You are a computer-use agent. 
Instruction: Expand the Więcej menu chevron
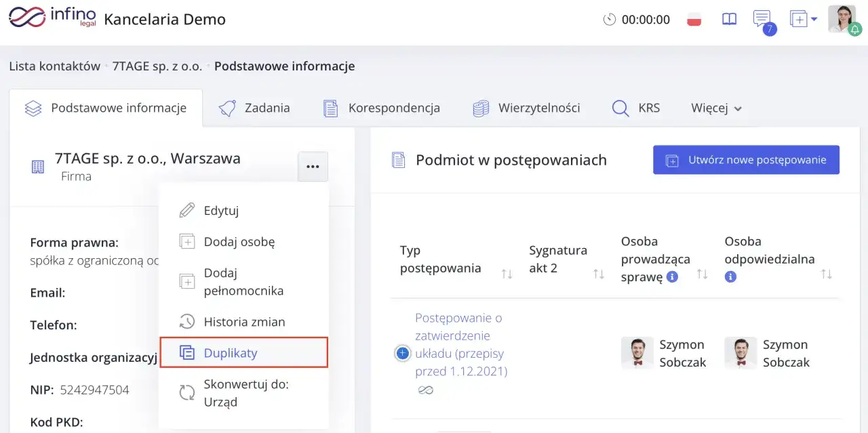click(736, 108)
